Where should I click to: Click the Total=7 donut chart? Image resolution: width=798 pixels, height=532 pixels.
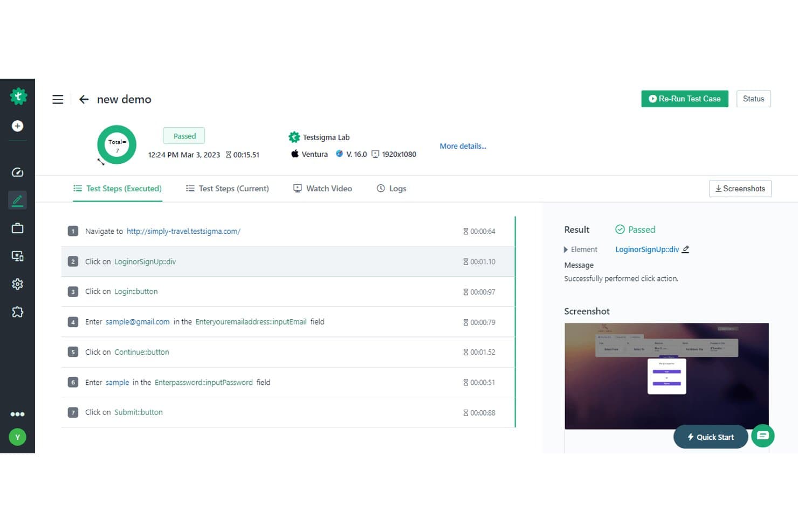click(117, 145)
